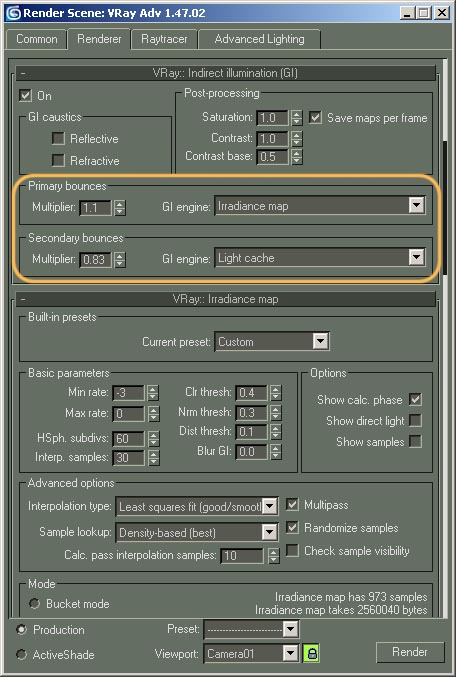Adjust the Contrast spinner arrows
The width and height of the screenshot is (456, 677).
point(296,139)
